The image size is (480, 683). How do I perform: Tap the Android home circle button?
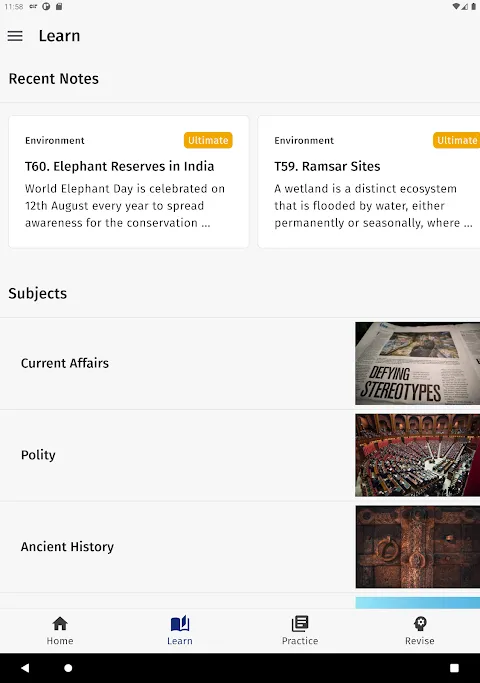click(x=68, y=668)
